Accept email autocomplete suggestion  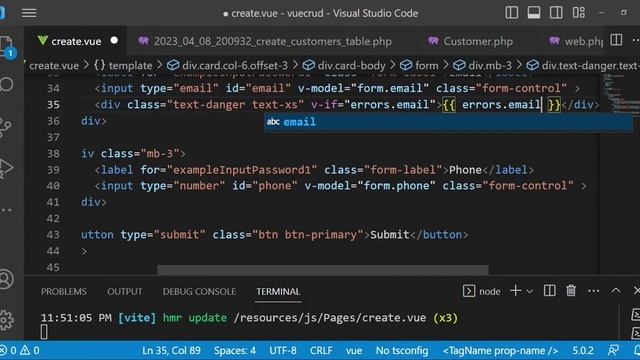point(448,122)
